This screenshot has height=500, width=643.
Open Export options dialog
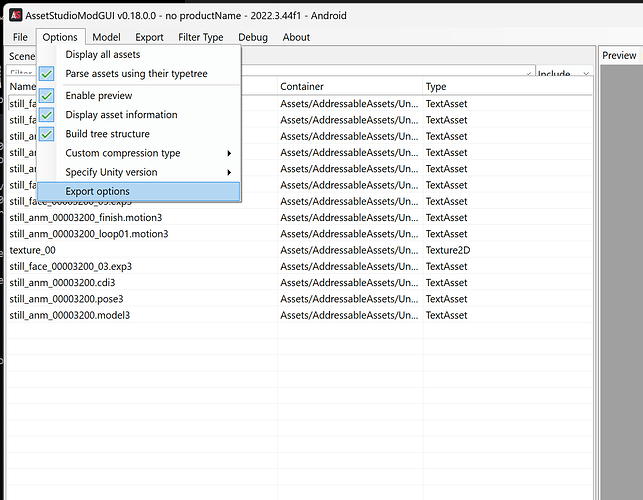tap(139, 192)
